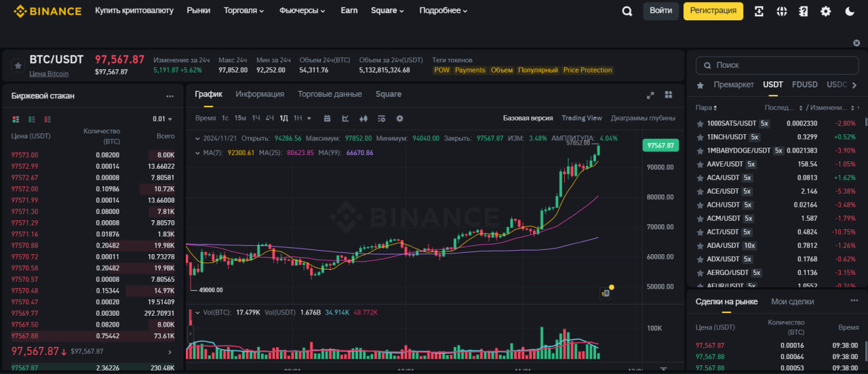868x374 pixels.
Task: Favorite the ADA/USDT pair
Action: 701,245
